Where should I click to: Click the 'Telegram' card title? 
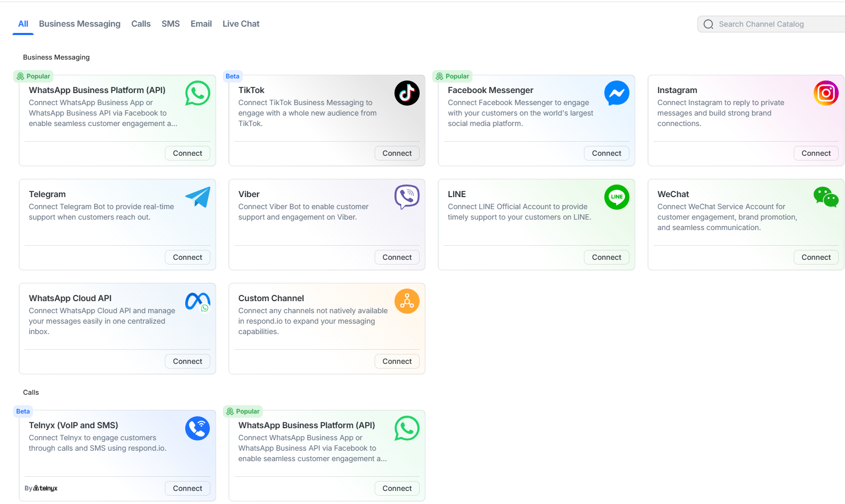click(47, 194)
